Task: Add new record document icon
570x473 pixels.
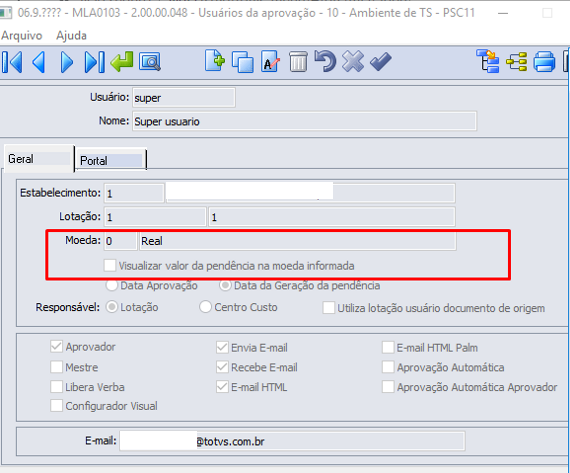Action: tap(214, 60)
